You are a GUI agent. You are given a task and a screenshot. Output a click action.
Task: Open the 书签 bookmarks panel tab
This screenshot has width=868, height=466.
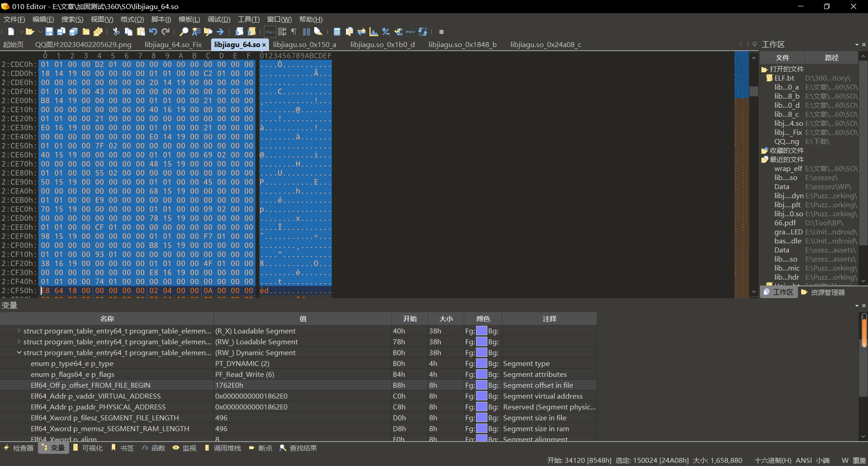pyautogui.click(x=123, y=448)
